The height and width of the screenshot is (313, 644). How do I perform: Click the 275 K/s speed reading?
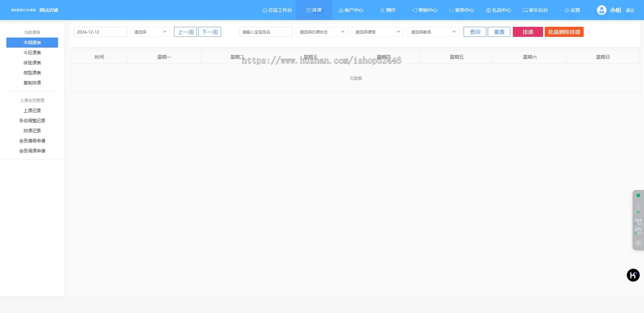coord(638,230)
